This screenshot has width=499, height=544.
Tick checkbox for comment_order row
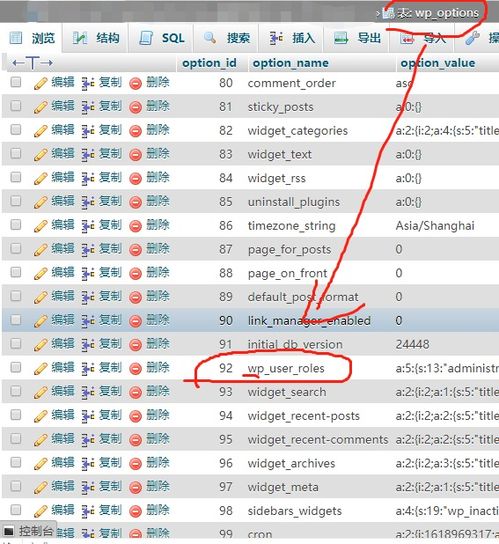(x=16, y=82)
